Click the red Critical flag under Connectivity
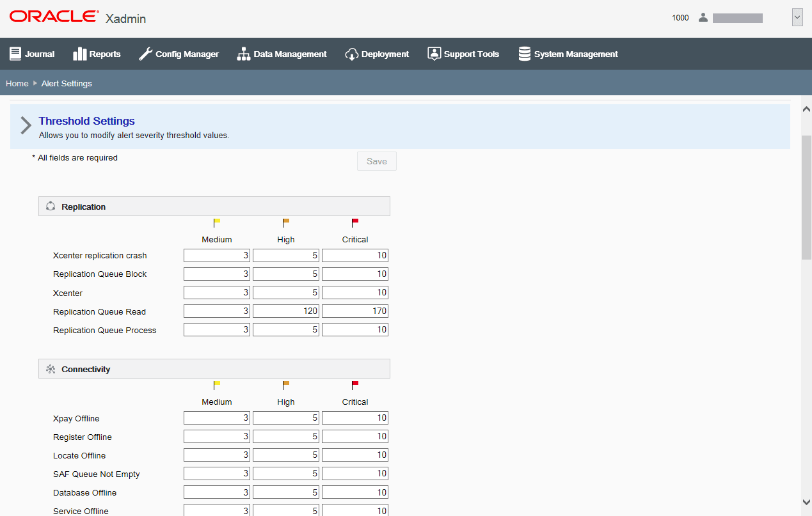This screenshot has width=812, height=516. click(x=354, y=386)
